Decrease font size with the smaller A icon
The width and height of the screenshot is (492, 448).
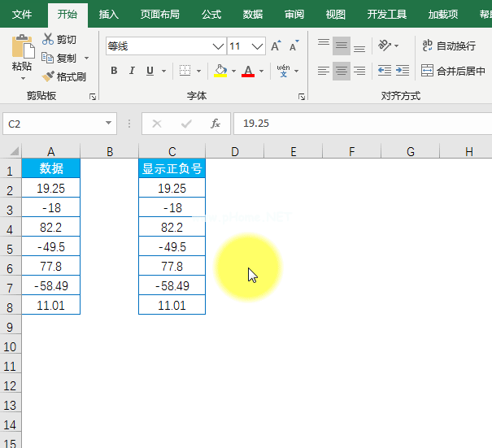293,46
